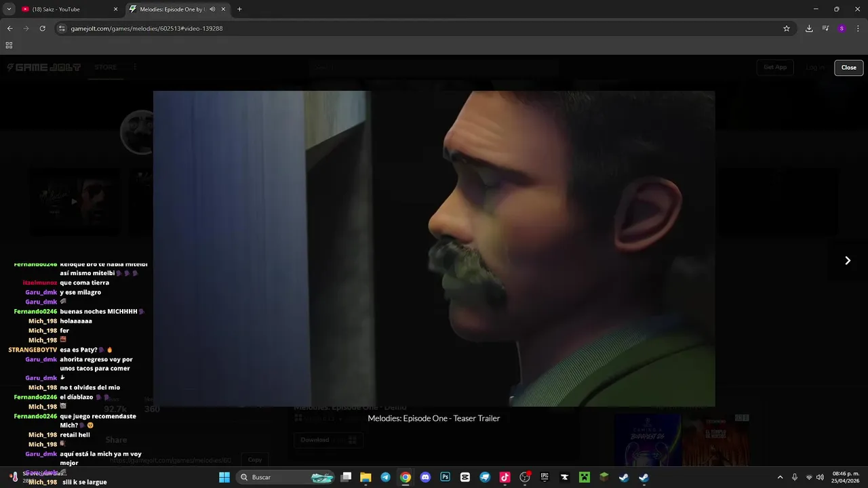Open the media controls icon
The image size is (868, 488).
825,28
